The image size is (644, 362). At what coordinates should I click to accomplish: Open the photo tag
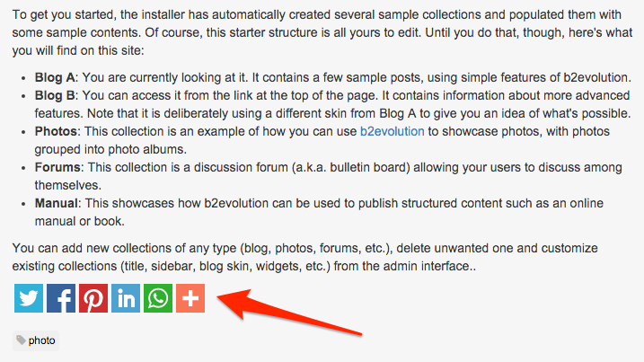pyautogui.click(x=41, y=340)
